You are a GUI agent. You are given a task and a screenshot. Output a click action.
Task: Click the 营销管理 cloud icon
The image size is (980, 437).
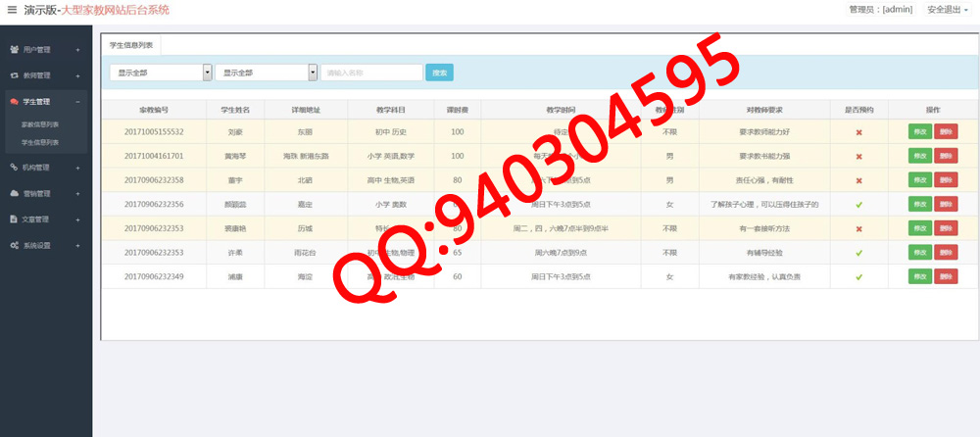click(14, 193)
